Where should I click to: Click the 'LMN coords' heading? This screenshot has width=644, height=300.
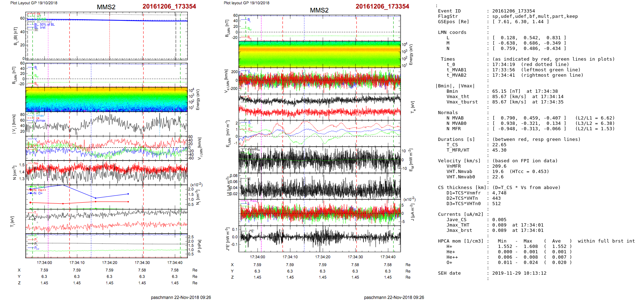click(x=452, y=32)
